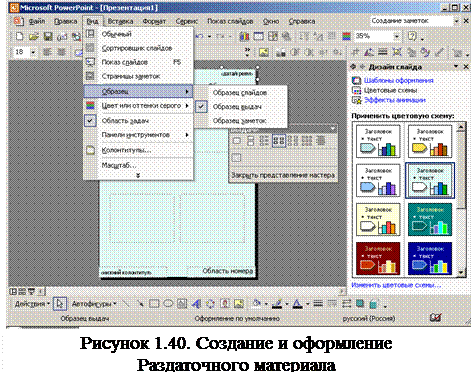
Task: Select the highlighted four-slides-per-page handout layout
Action: [x=279, y=141]
